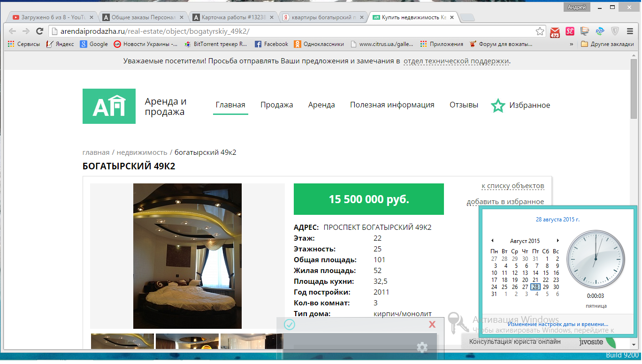This screenshot has width=642, height=364.
Task: Select the second photo thumbnail
Action: point(187,341)
